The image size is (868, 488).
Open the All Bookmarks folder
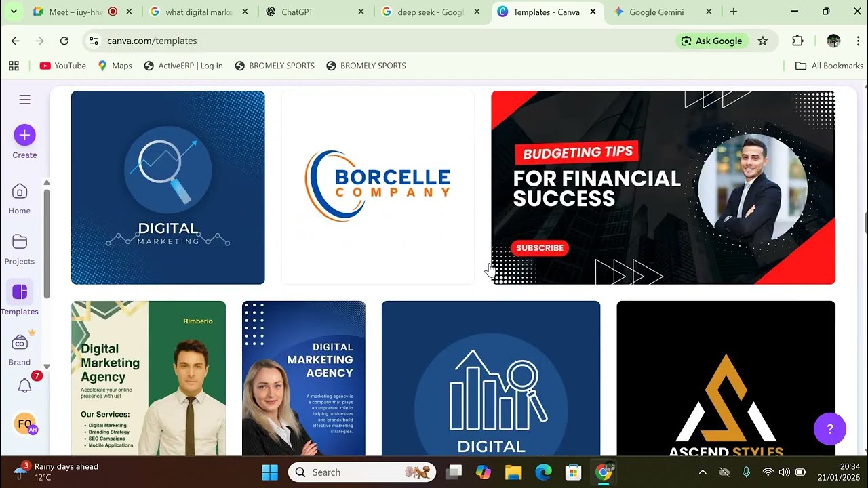(x=829, y=66)
